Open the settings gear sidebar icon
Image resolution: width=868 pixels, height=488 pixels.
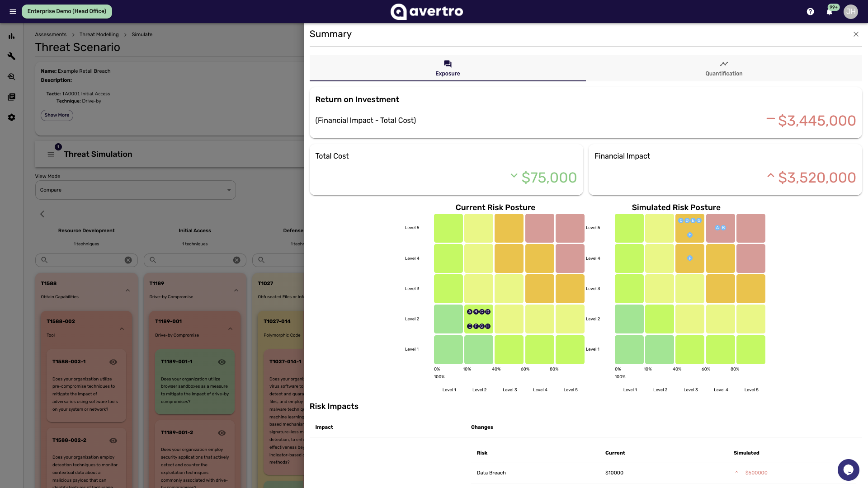(12, 117)
